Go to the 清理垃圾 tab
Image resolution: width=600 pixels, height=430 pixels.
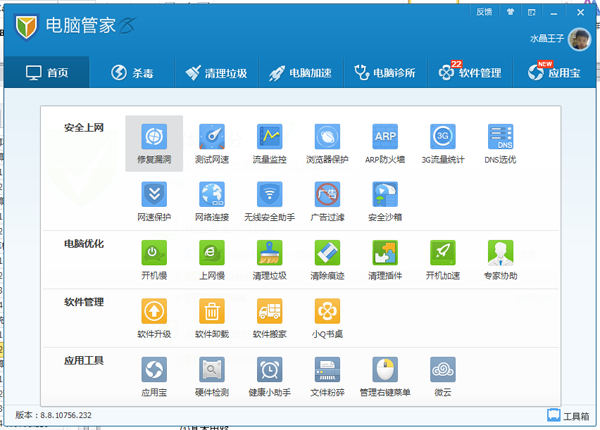pyautogui.click(x=218, y=73)
